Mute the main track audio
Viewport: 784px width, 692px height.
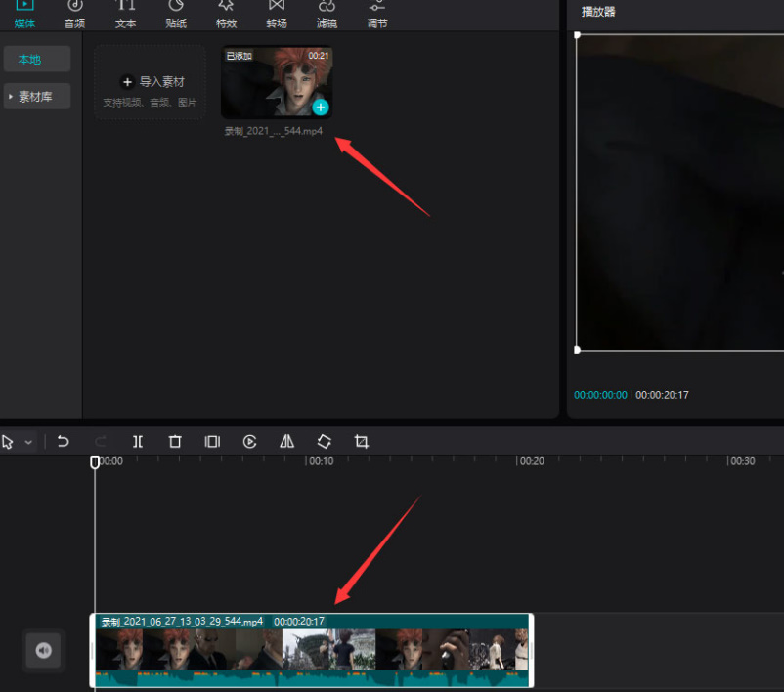43,650
